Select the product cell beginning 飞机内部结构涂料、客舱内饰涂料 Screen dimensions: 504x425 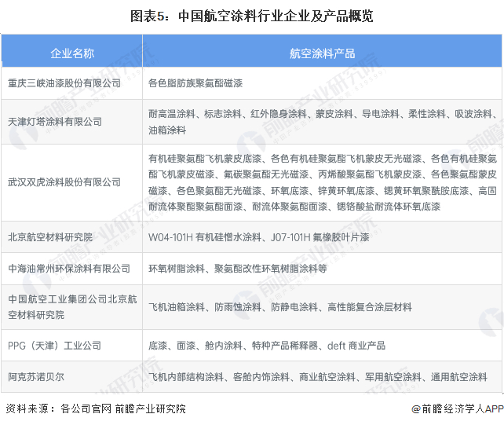pos(322,377)
